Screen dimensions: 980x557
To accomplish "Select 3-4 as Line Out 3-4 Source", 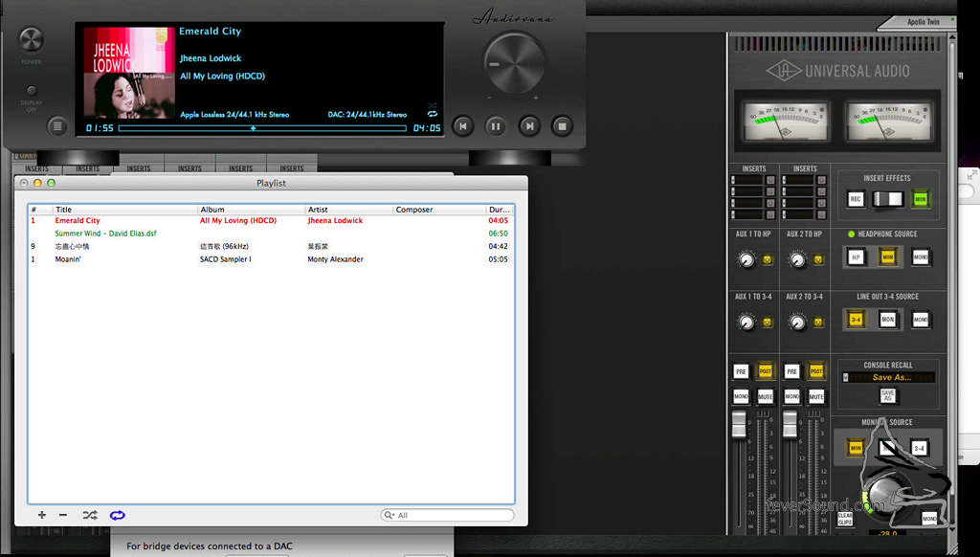I will pos(856,320).
